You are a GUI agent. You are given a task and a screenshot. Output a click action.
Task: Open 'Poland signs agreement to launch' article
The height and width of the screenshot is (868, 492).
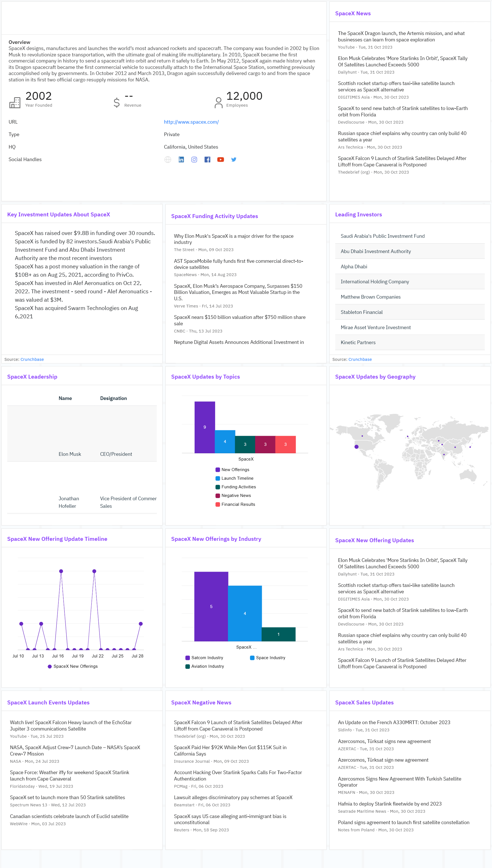pyautogui.click(x=403, y=822)
